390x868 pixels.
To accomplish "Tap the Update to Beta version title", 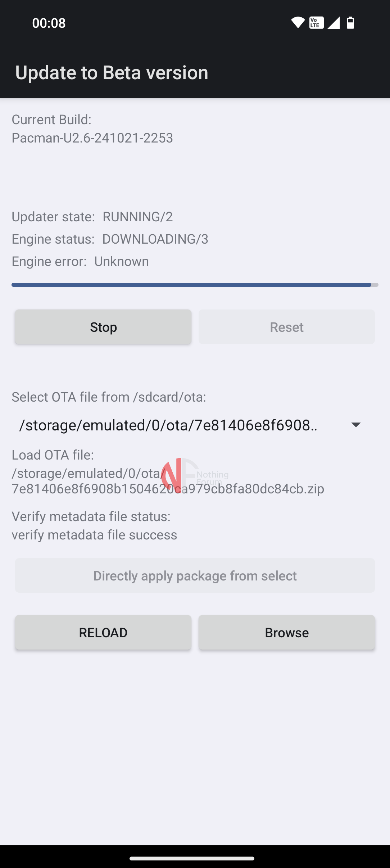I will 112,72.
